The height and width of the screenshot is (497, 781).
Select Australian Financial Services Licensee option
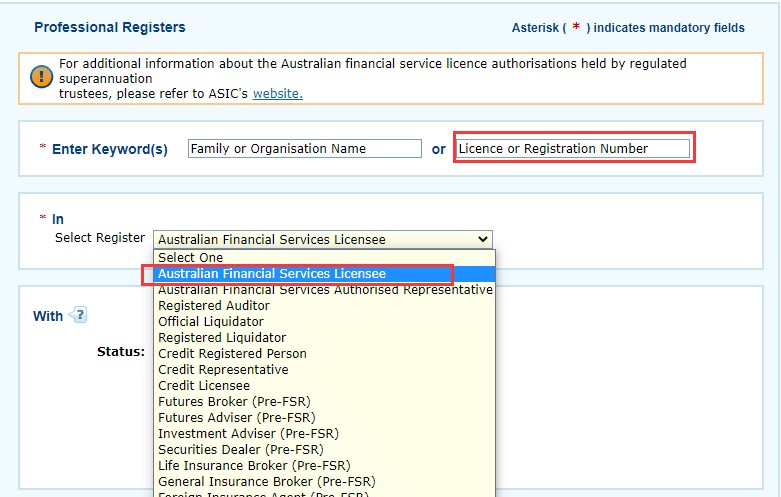pos(272,274)
